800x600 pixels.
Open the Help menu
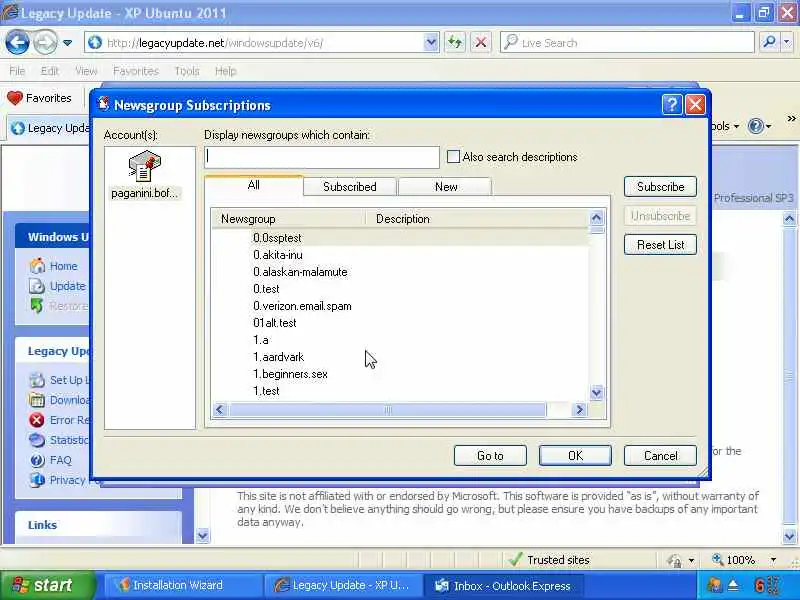coord(226,71)
